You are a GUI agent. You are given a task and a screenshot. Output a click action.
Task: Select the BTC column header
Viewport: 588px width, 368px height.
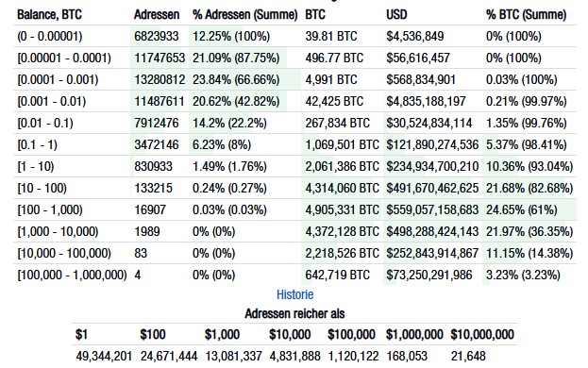(314, 14)
